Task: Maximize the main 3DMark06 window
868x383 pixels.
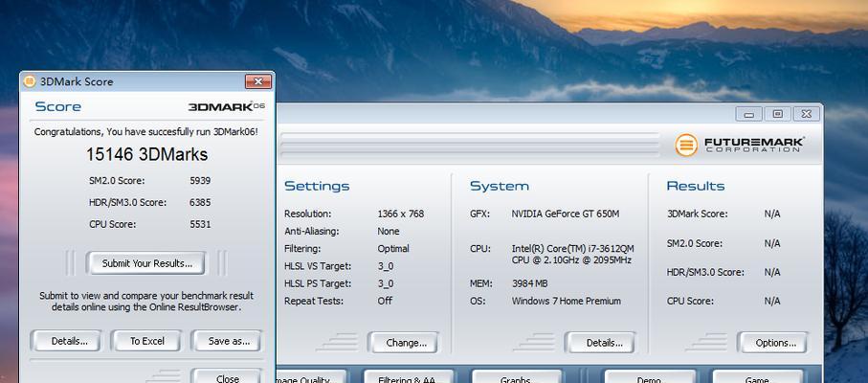Action: point(778,114)
